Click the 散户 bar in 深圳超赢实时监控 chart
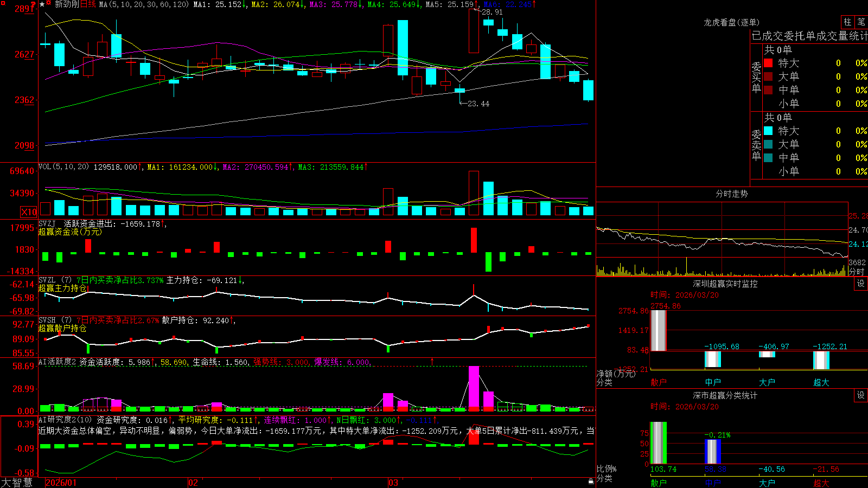This screenshot has width=868, height=488. pos(659,331)
